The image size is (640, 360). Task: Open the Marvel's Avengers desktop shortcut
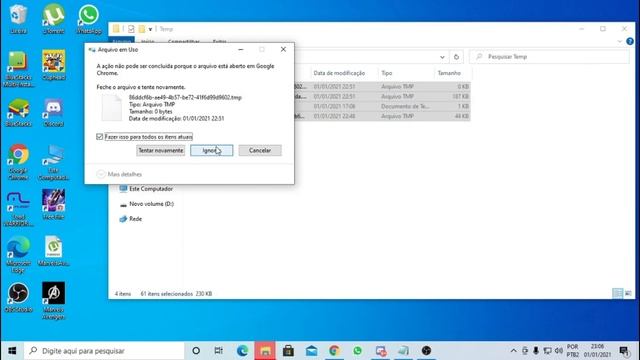point(53,300)
